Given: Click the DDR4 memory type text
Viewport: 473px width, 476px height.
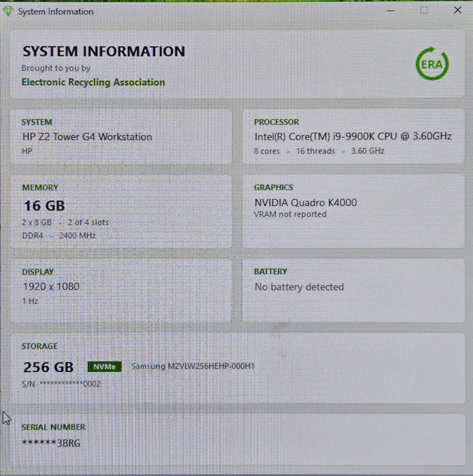Looking at the screenshot, I should (x=33, y=235).
